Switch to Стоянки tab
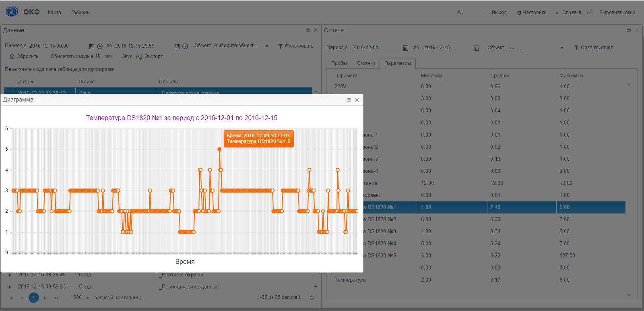 [366, 63]
